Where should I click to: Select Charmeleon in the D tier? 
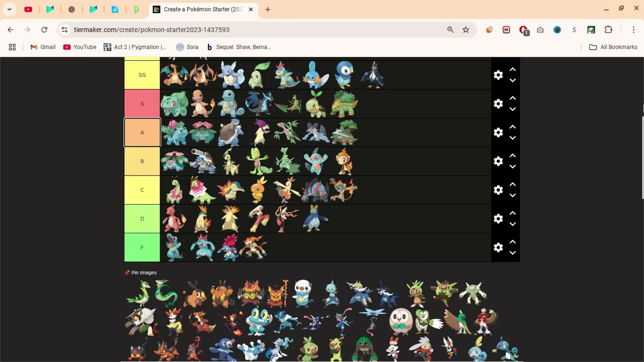coord(174,219)
